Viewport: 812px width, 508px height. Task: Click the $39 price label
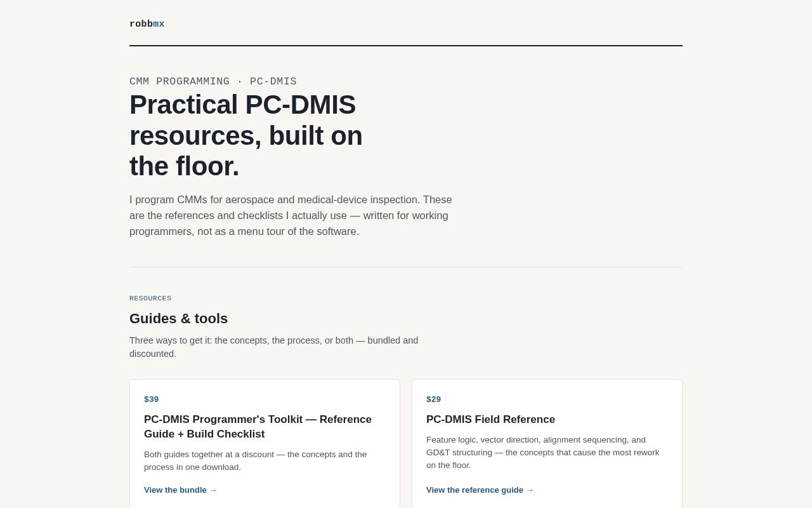[152, 399]
